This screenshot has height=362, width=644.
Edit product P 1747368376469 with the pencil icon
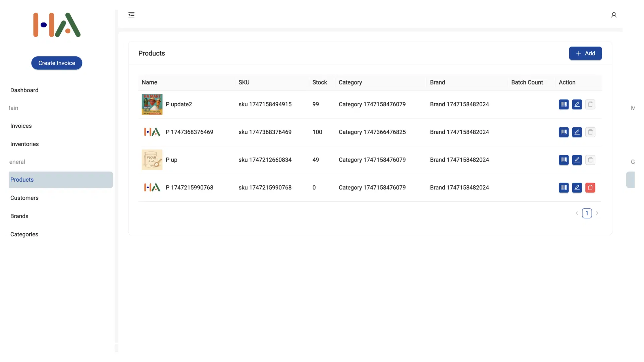coord(577,132)
